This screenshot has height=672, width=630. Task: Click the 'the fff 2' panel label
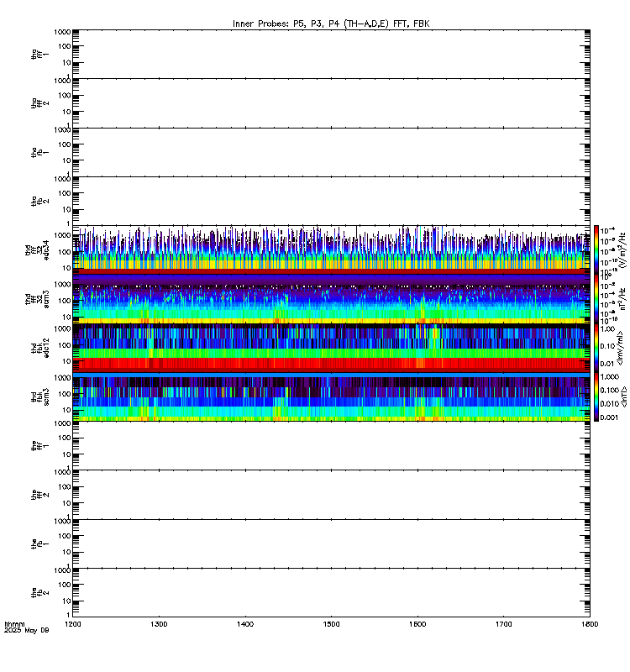click(39, 495)
